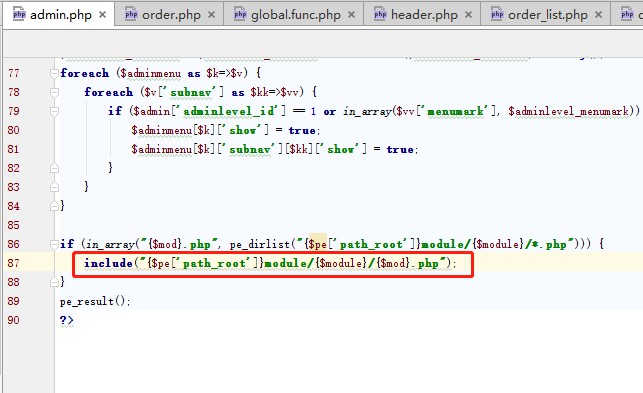Image resolution: width=643 pixels, height=393 pixels.
Task: Place cursor on the include statement
Action: click(x=270, y=263)
